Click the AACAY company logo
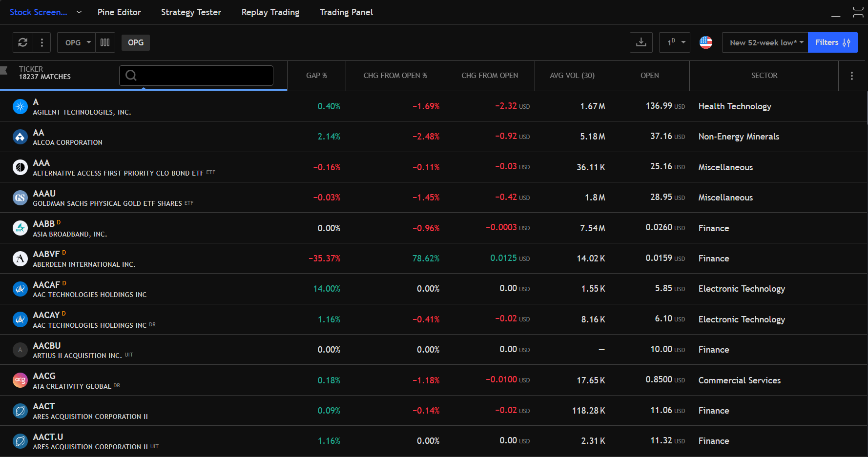The image size is (868, 457). (20, 319)
